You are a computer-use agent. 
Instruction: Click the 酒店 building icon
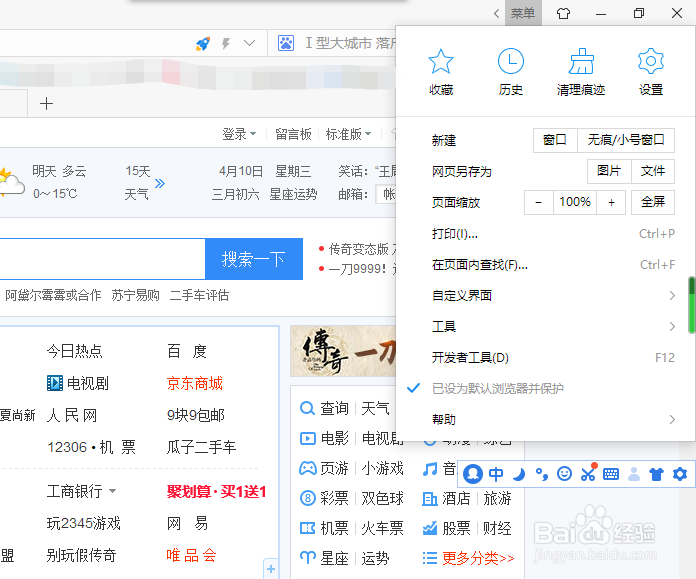point(430,499)
